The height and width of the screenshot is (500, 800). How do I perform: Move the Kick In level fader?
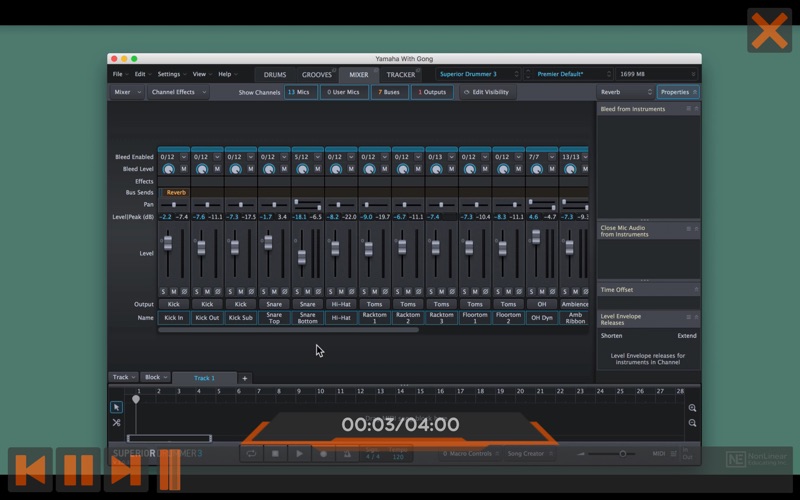coord(168,243)
